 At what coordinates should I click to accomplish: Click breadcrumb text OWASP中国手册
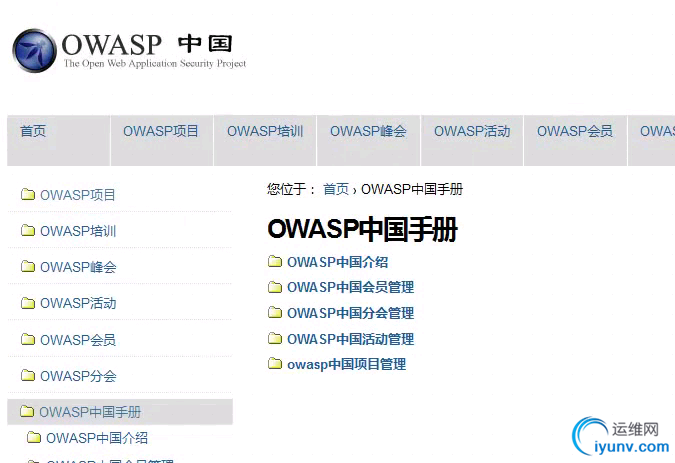[412, 189]
